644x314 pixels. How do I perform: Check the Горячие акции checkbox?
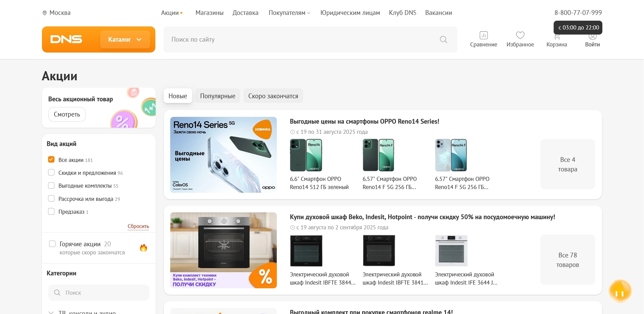52,244
